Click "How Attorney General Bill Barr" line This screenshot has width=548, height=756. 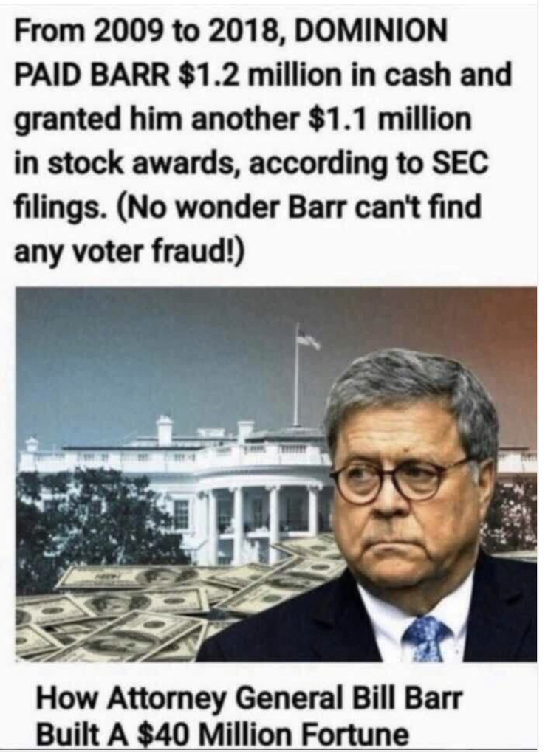pyautogui.click(x=250, y=699)
